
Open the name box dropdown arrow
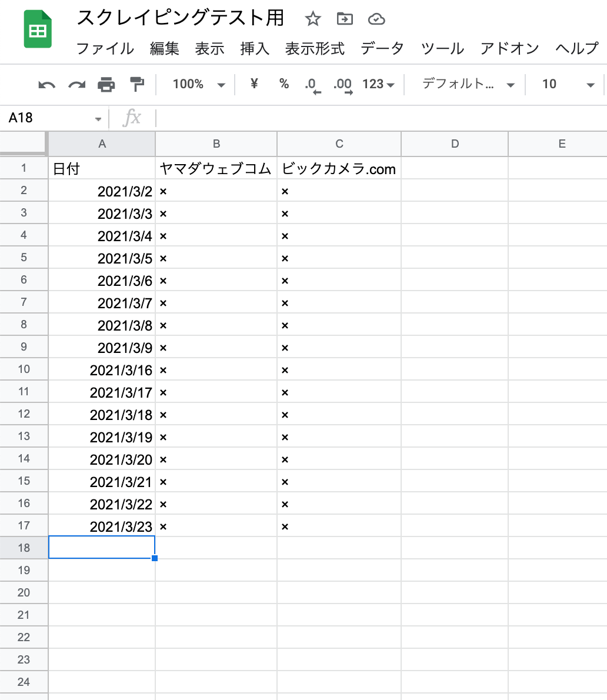(x=98, y=119)
